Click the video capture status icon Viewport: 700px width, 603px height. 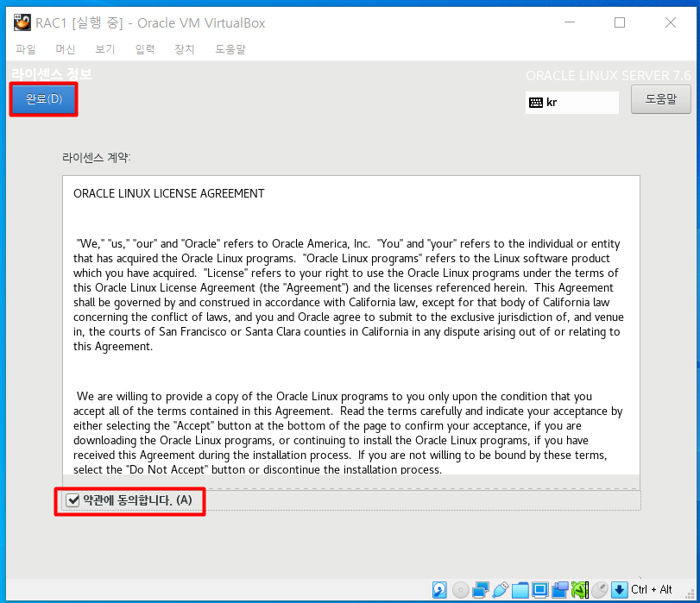560,589
